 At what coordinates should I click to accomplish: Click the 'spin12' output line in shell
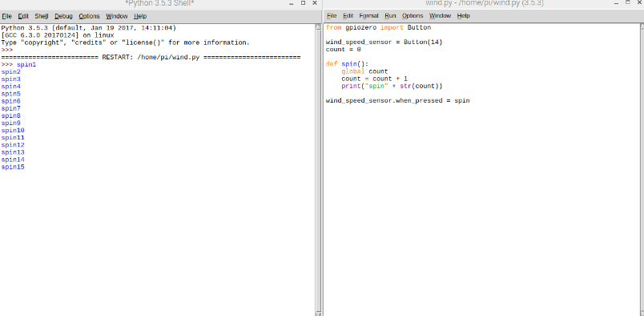(13, 145)
